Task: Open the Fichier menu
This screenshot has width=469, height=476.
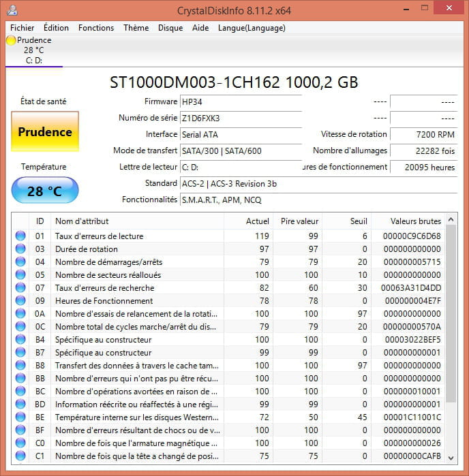Action: 22,28
